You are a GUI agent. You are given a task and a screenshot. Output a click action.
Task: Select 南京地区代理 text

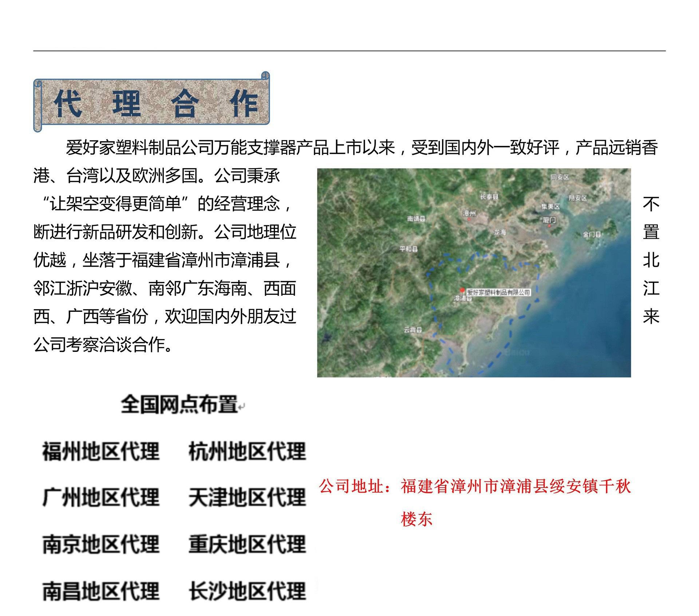coord(101,544)
